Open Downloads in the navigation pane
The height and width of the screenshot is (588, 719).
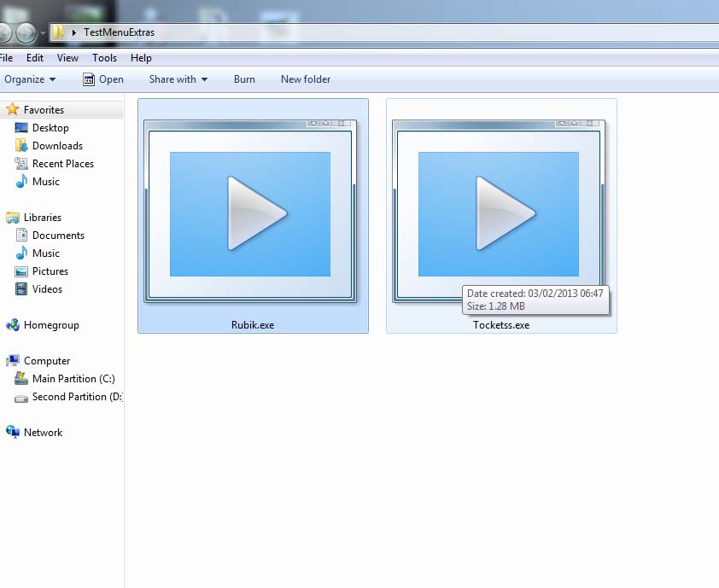click(56, 146)
